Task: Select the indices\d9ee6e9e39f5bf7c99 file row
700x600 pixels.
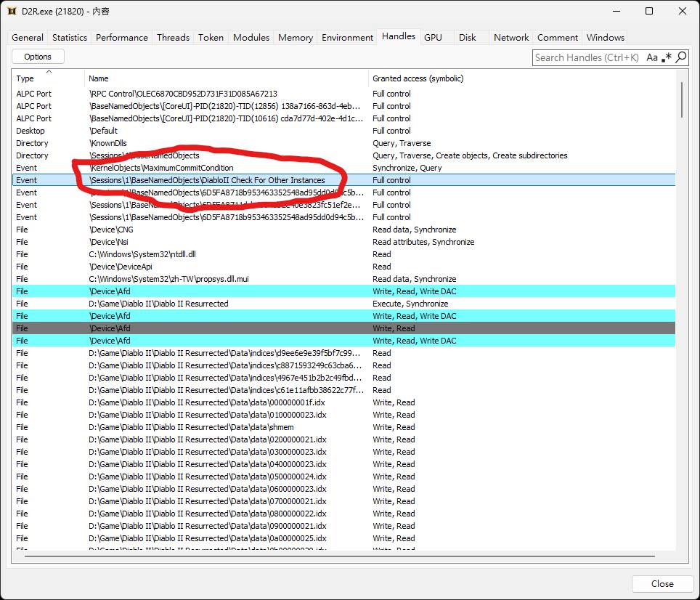Action: pos(343,353)
